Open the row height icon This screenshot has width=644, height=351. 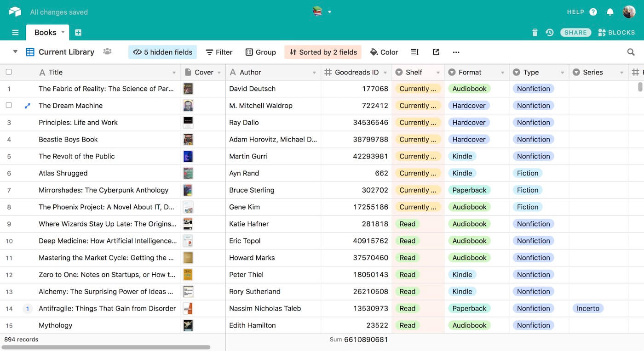point(414,52)
